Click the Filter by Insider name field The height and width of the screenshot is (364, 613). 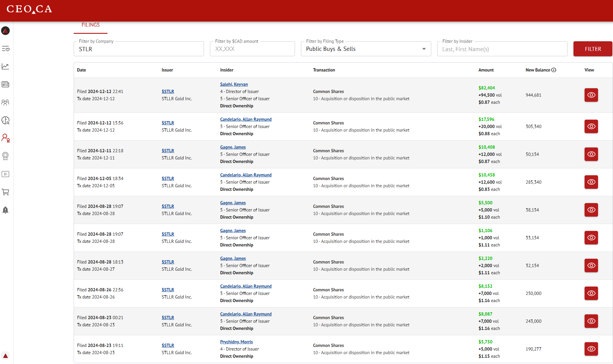click(502, 49)
